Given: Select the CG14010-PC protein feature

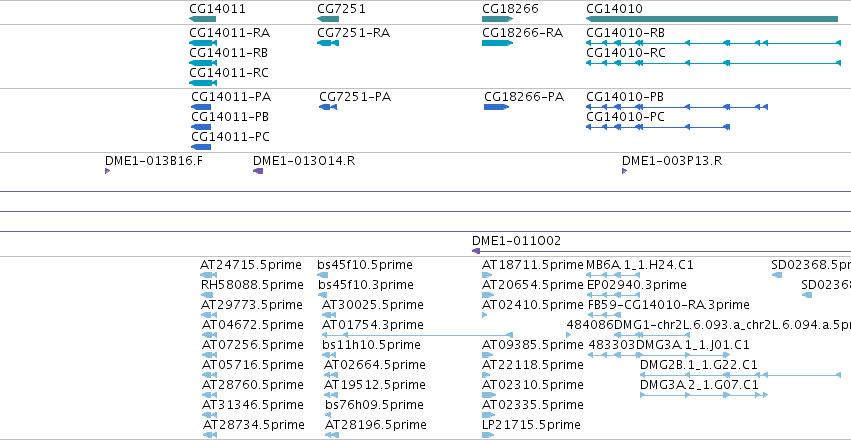Looking at the screenshot, I should tap(658, 127).
